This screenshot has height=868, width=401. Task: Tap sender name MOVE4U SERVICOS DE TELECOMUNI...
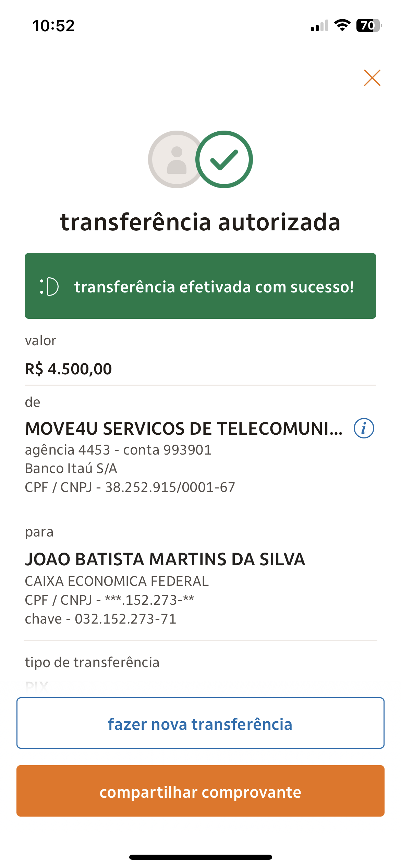(x=184, y=429)
